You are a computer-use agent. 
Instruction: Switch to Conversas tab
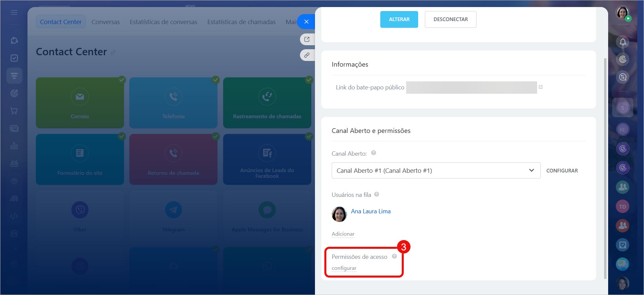[106, 22]
